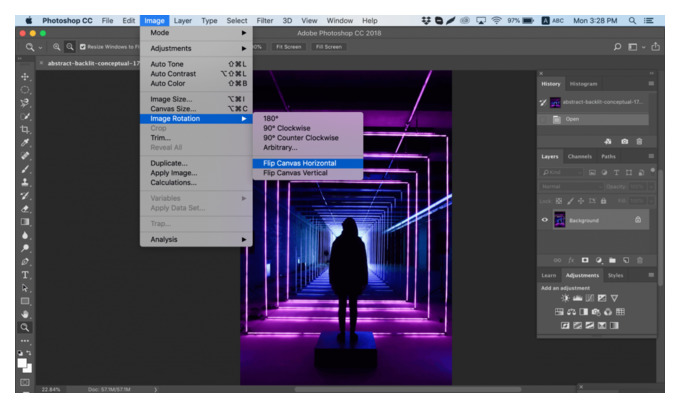
Task: Select the Pen tool
Action: pos(25,261)
